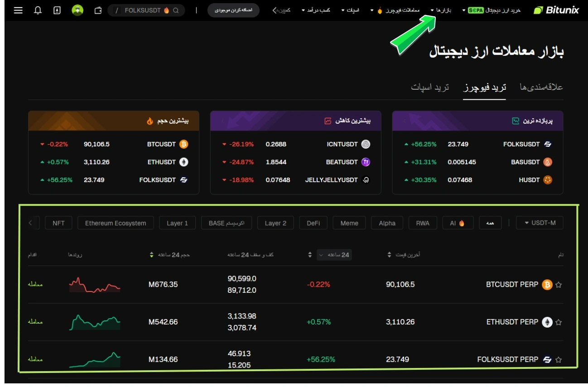Expand the بازارها menu in top navigation
The image size is (588, 387).
tap(441, 10)
